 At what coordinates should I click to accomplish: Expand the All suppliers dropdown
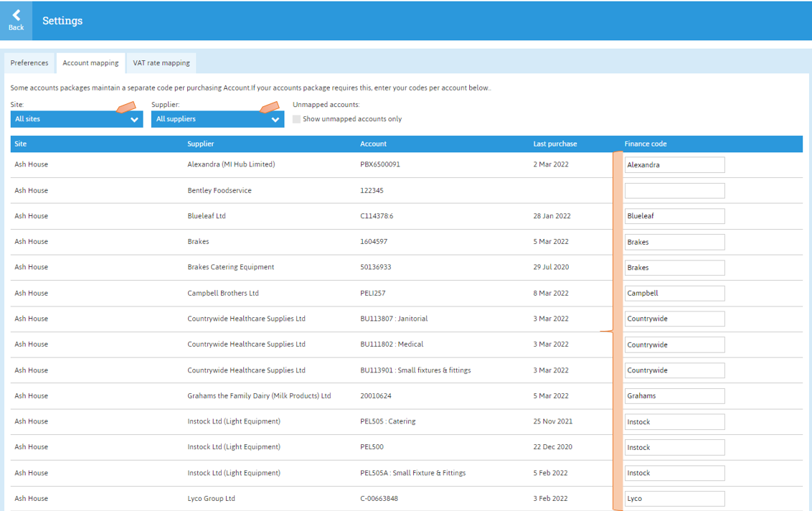pos(217,119)
